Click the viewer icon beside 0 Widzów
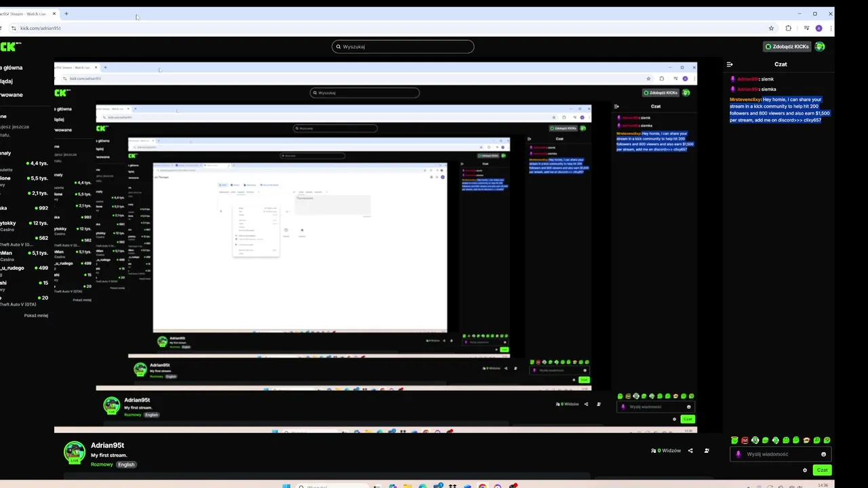Viewport: 868px width, 488px height. pyautogui.click(x=654, y=451)
